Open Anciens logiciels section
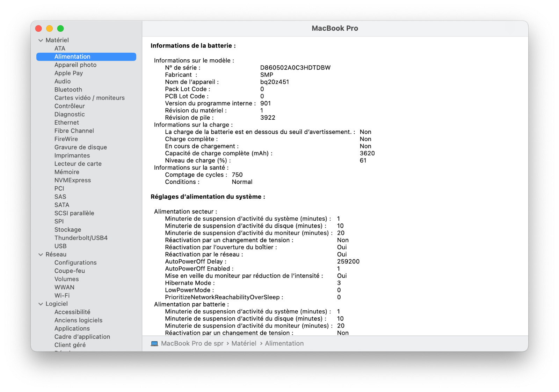This screenshot has width=559, height=392. coord(78,320)
